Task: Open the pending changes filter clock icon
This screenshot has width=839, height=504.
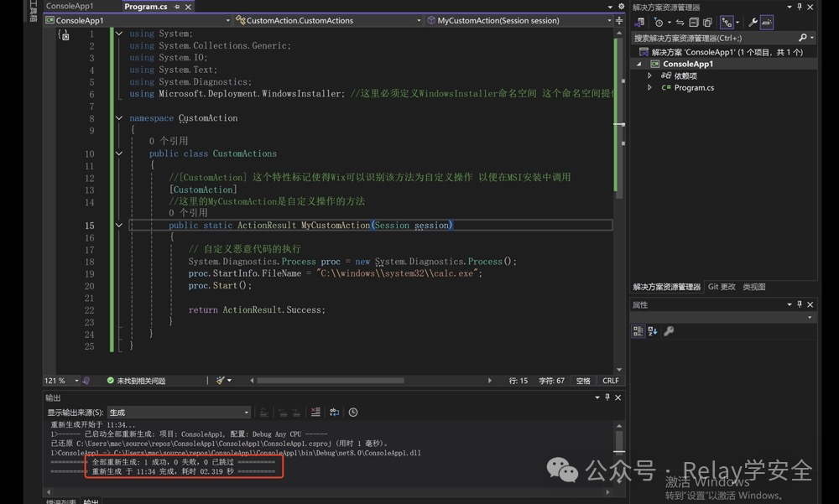Action: (659, 23)
